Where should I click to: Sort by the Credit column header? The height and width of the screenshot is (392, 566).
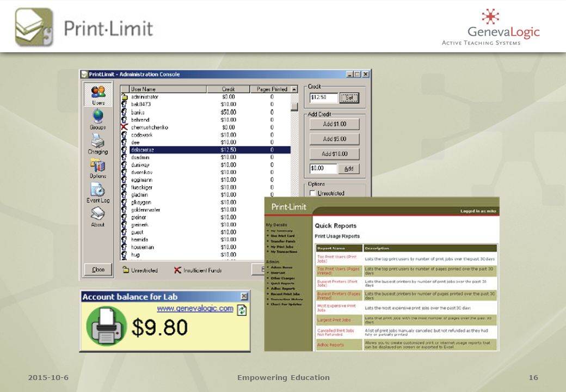click(x=228, y=89)
